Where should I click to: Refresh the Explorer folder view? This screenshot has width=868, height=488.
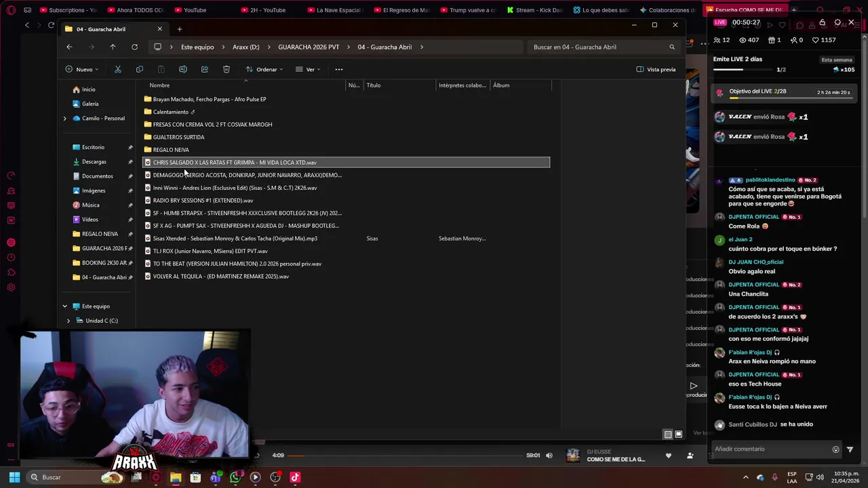coord(134,47)
